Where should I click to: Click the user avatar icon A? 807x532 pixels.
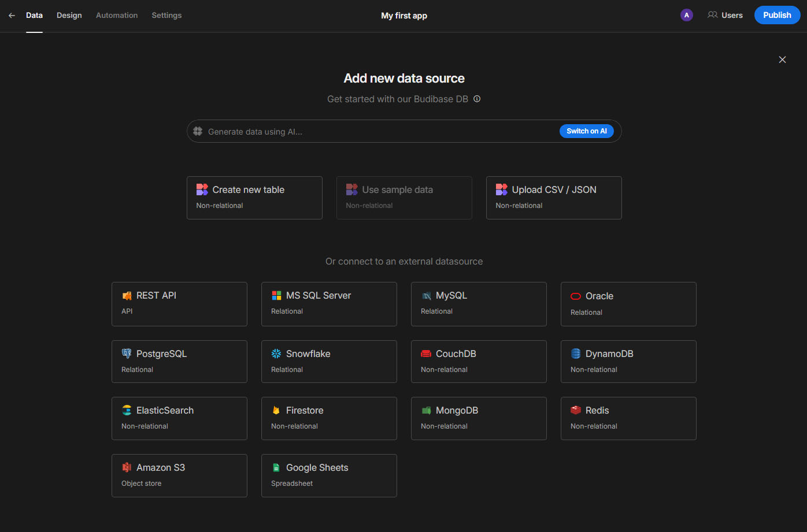pos(686,16)
